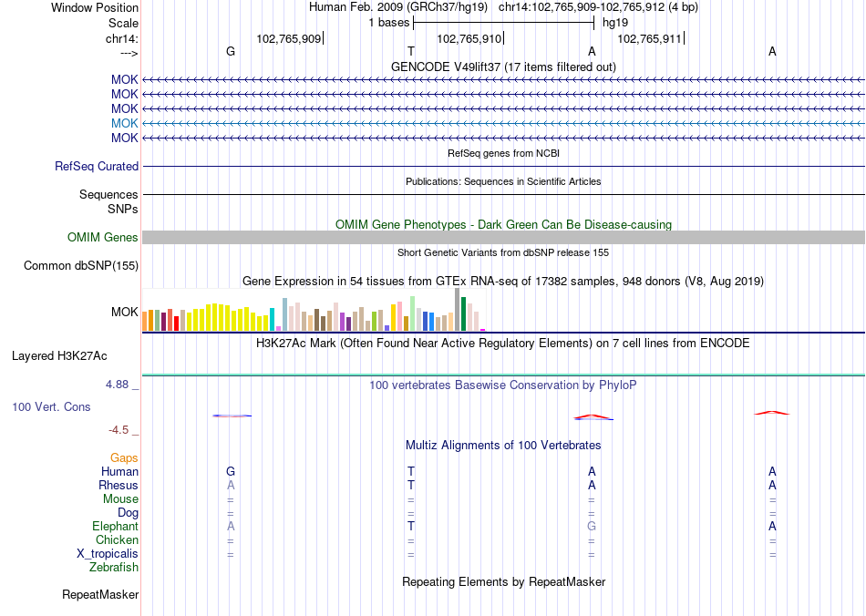Image resolution: width=866 pixels, height=616 pixels.
Task: Click the Zebrafish species label
Action: point(114,567)
